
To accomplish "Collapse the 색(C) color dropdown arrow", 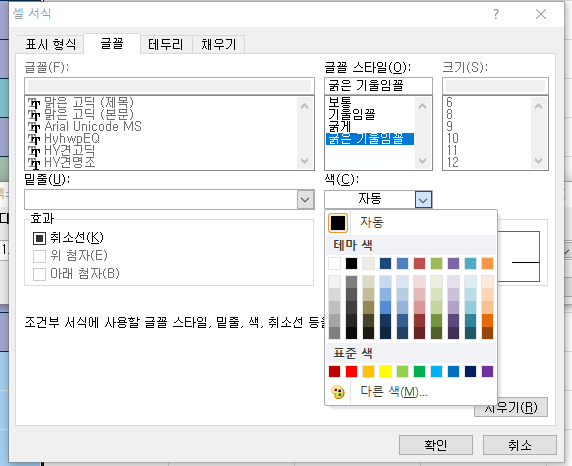I will pyautogui.click(x=423, y=200).
